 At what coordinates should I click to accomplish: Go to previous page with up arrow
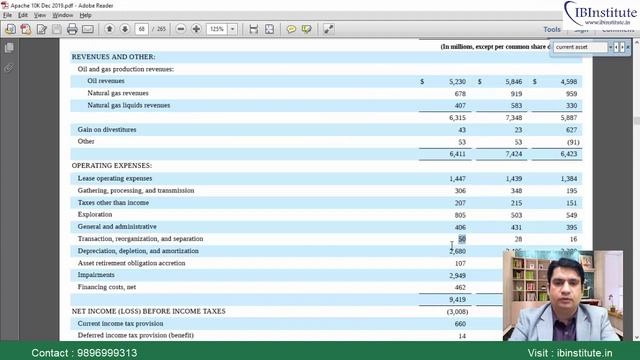[109, 29]
